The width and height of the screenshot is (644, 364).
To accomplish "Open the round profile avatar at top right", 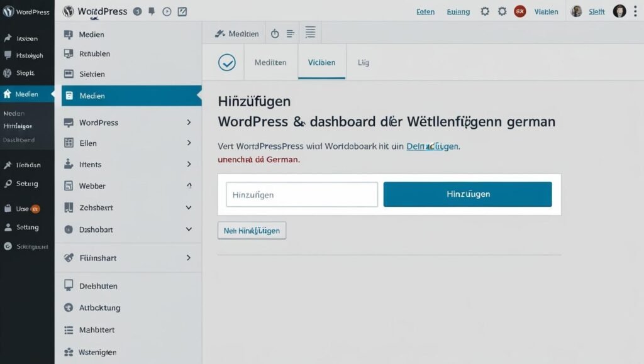I will click(x=619, y=11).
